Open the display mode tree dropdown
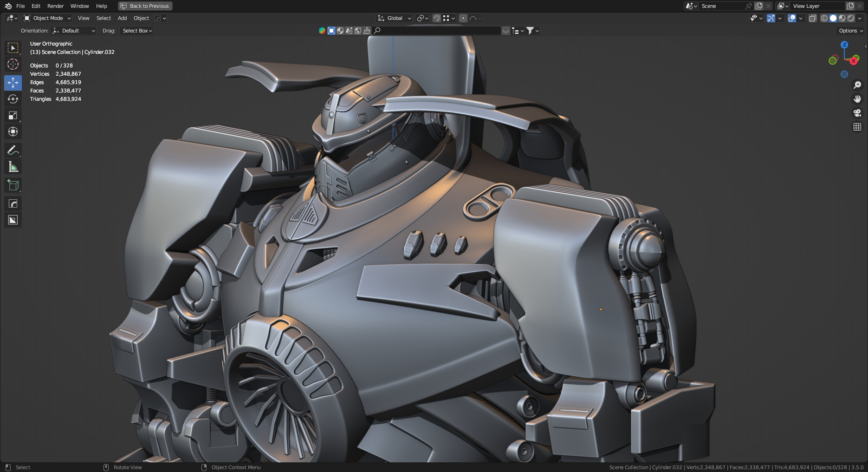The height and width of the screenshot is (472, 868). coord(518,31)
